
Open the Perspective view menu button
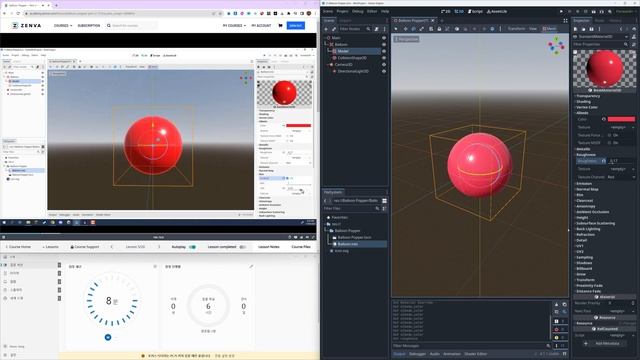click(x=407, y=39)
